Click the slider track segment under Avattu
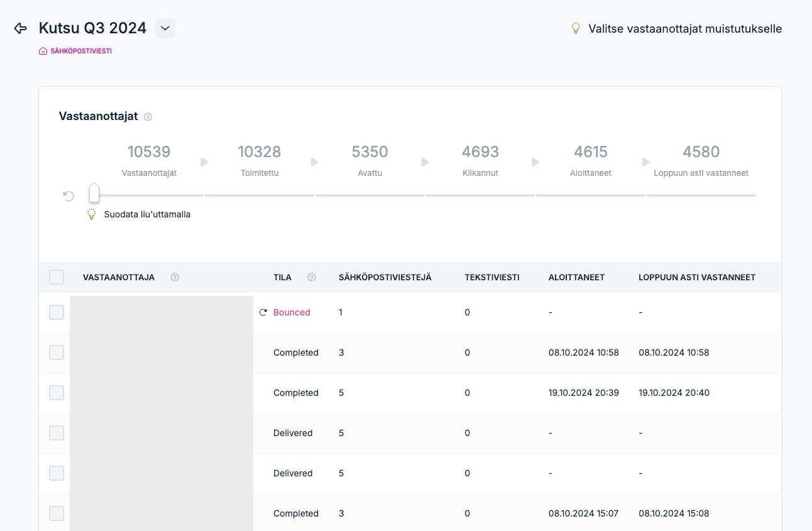Viewport: 812px width, 531px height. click(370, 195)
